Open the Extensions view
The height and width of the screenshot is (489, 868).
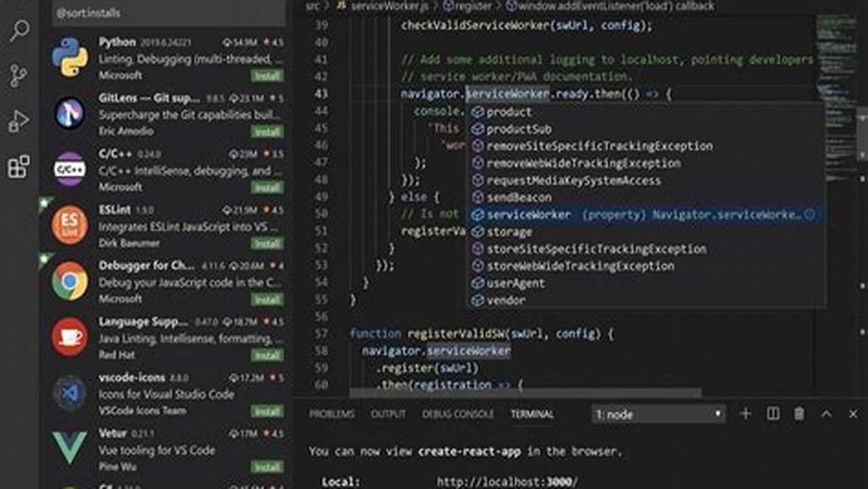pos(16,165)
